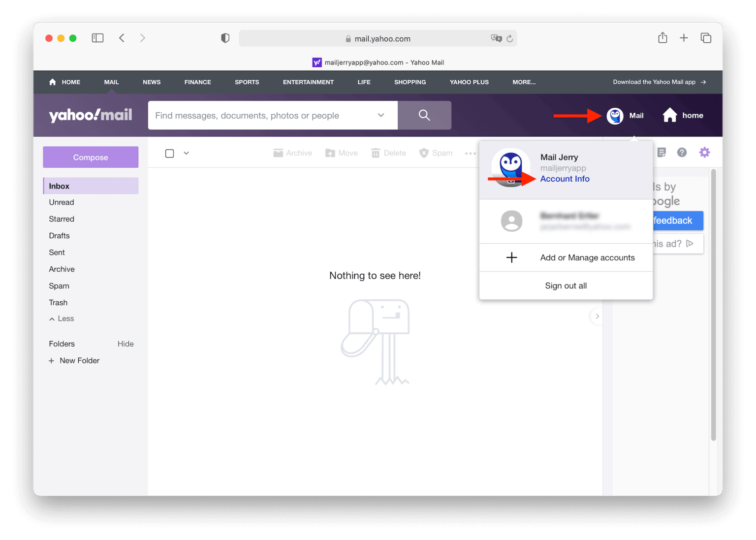Open the FINANCE navigation item
The image size is (756, 540).
tap(198, 82)
